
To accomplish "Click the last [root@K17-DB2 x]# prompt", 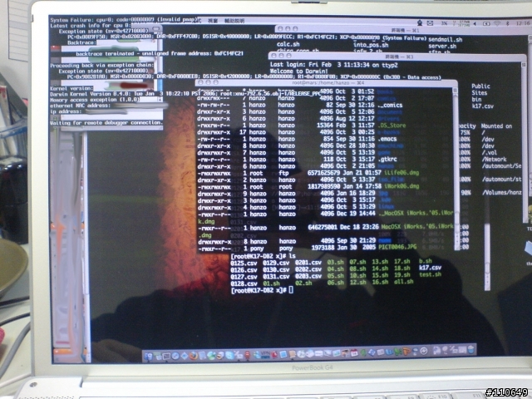I will pos(259,290).
